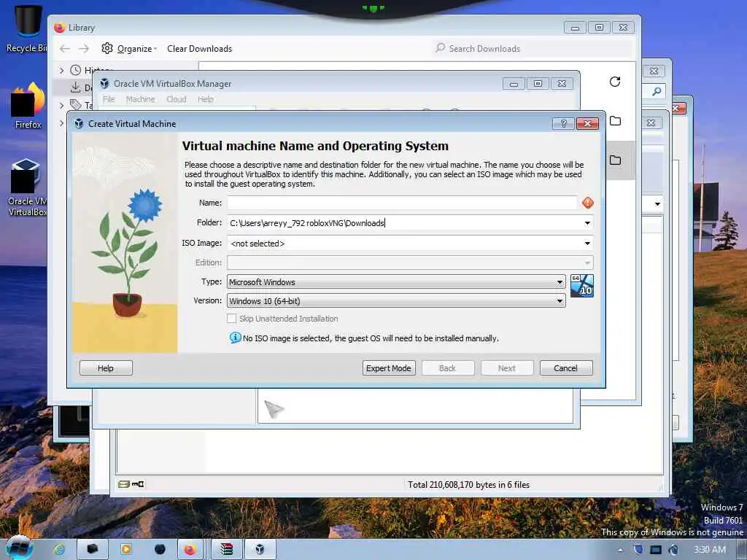Viewport: 747px width, 560px height.
Task: Click the question mark help title button
Action: click(x=564, y=124)
